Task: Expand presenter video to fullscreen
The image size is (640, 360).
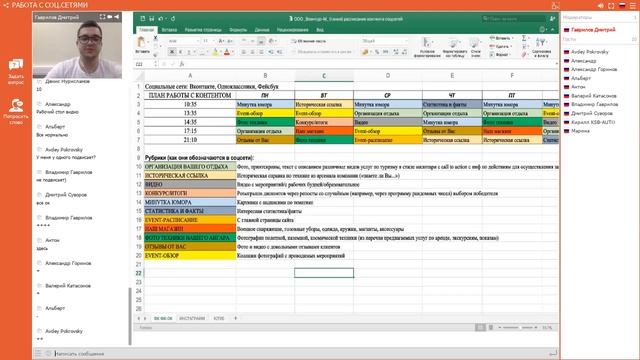Action: pyautogui.click(x=102, y=17)
